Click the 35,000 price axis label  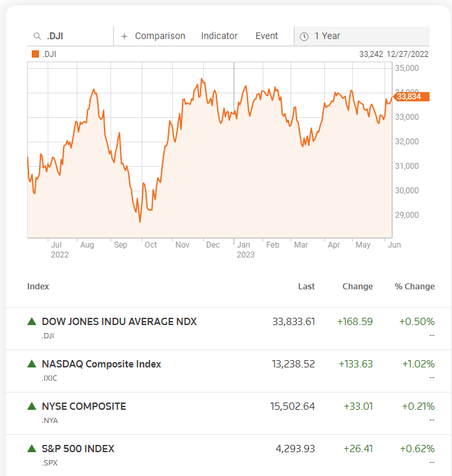pos(407,68)
